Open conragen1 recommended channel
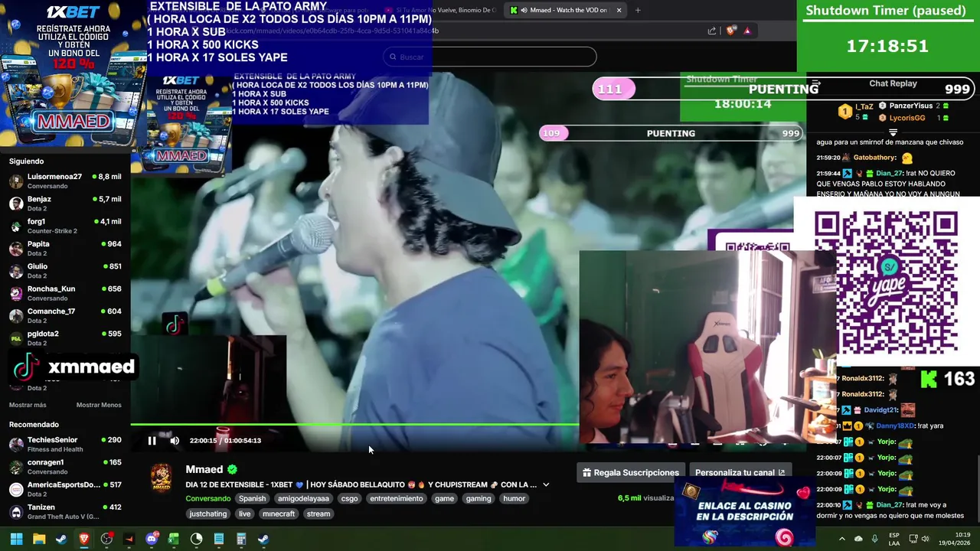Image resolution: width=980 pixels, height=551 pixels. tap(65, 467)
